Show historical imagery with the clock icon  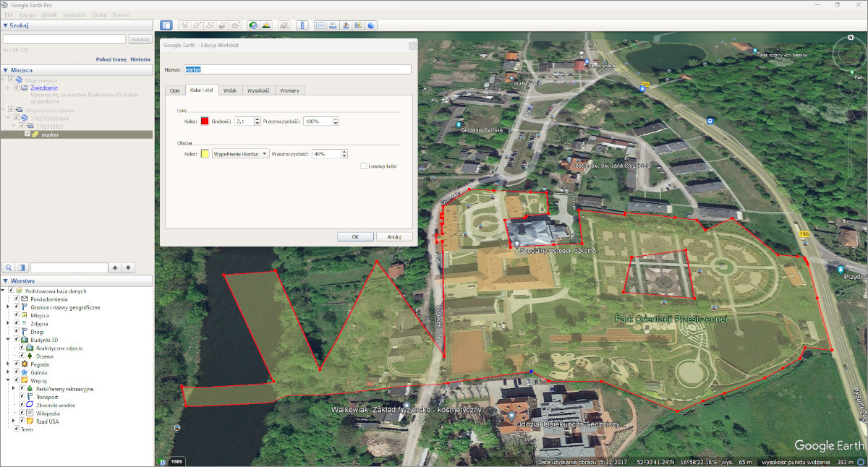[x=253, y=25]
